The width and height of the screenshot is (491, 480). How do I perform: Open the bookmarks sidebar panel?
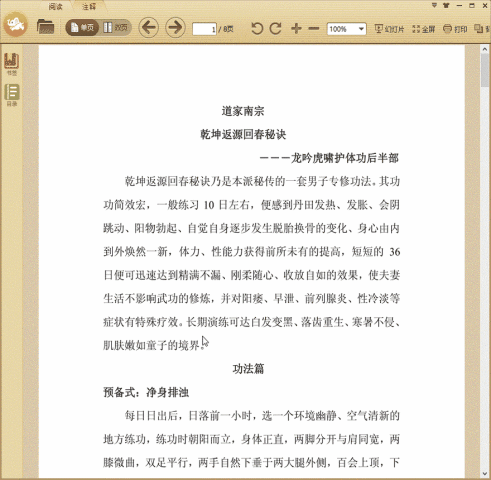[12, 64]
